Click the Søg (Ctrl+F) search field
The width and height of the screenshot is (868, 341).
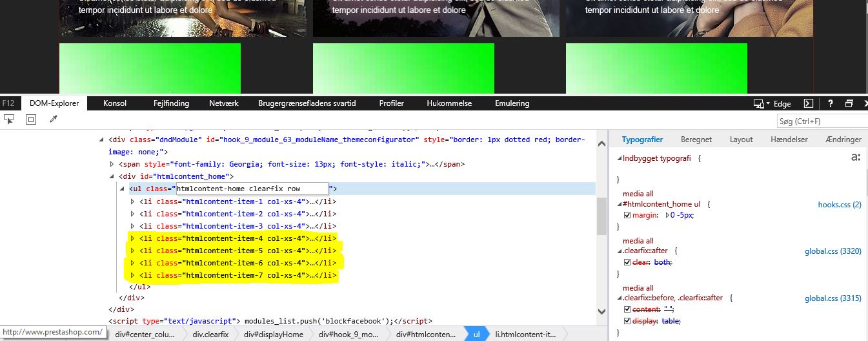[x=822, y=121]
